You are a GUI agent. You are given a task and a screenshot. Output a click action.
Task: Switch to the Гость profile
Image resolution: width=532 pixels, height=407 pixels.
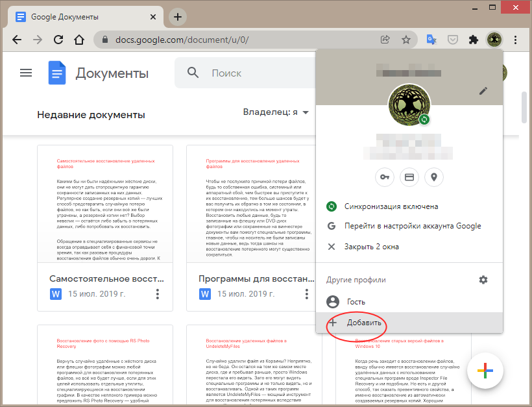[409, 301]
